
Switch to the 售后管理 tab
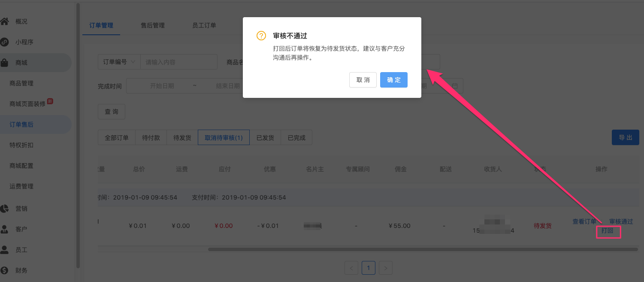point(153,25)
